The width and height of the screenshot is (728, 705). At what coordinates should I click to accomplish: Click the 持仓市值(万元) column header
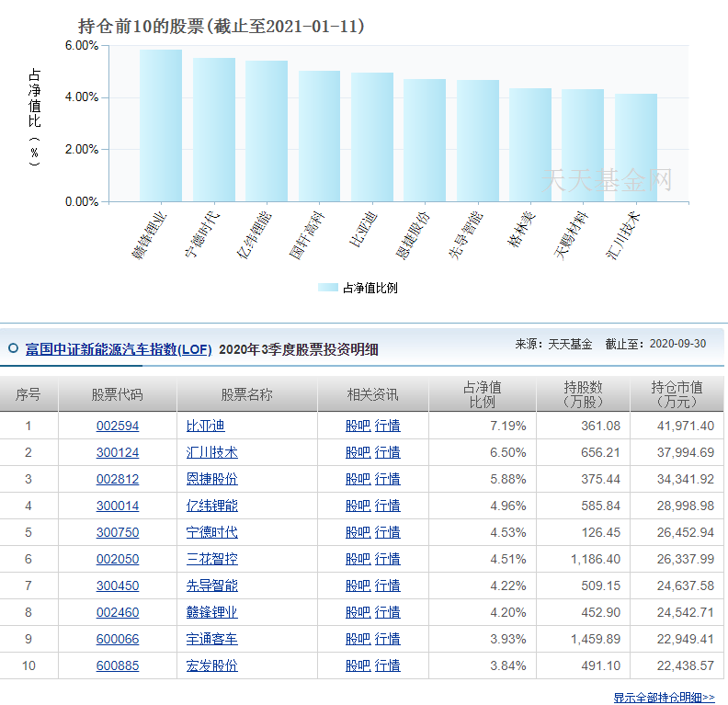(x=677, y=394)
